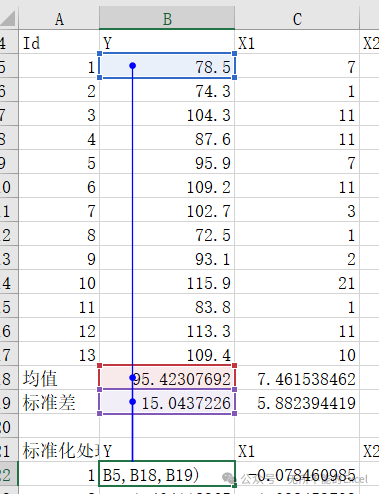Click X1 value 10 in row 17
379x494 pixels.
(x=297, y=354)
